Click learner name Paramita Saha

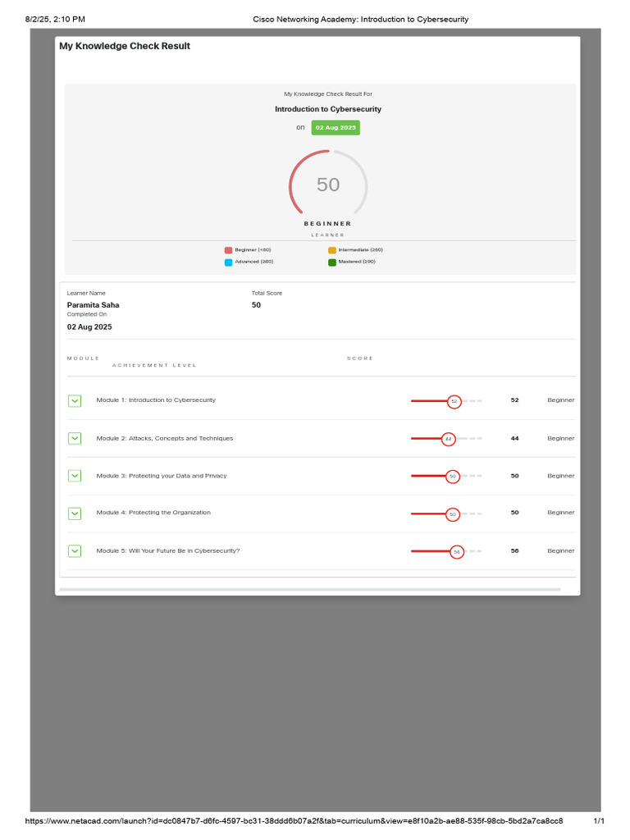pos(94,305)
